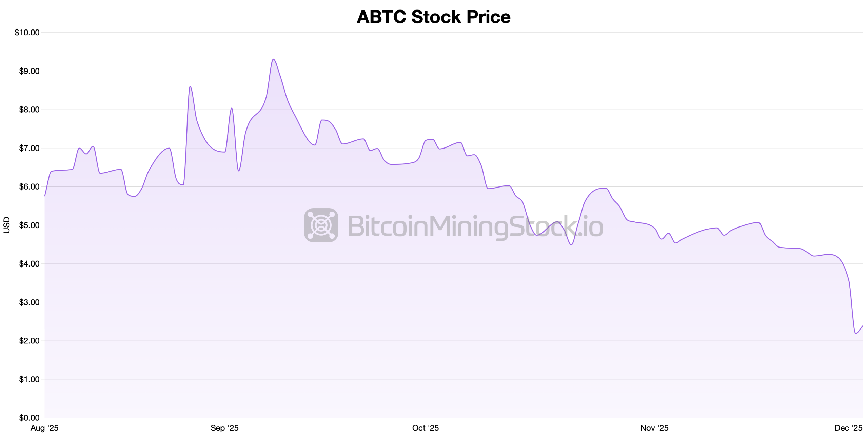Click the USD y-axis title
Screen dimensions: 868x434
coord(7,225)
